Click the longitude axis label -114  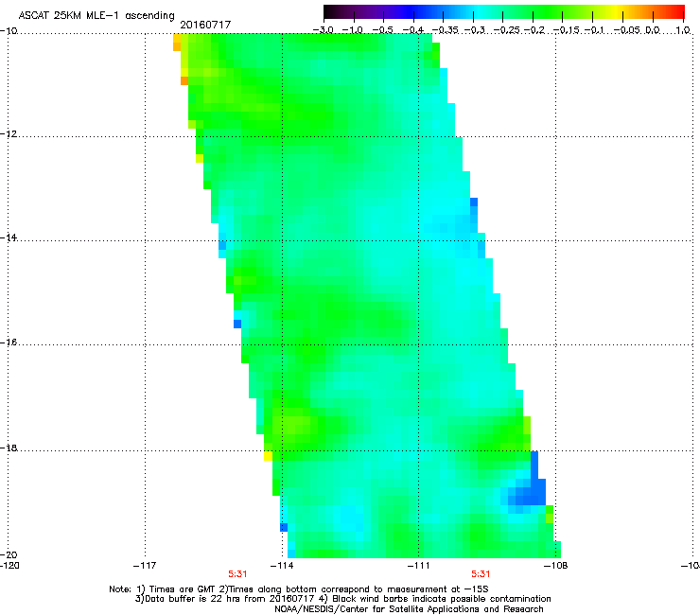[282, 566]
